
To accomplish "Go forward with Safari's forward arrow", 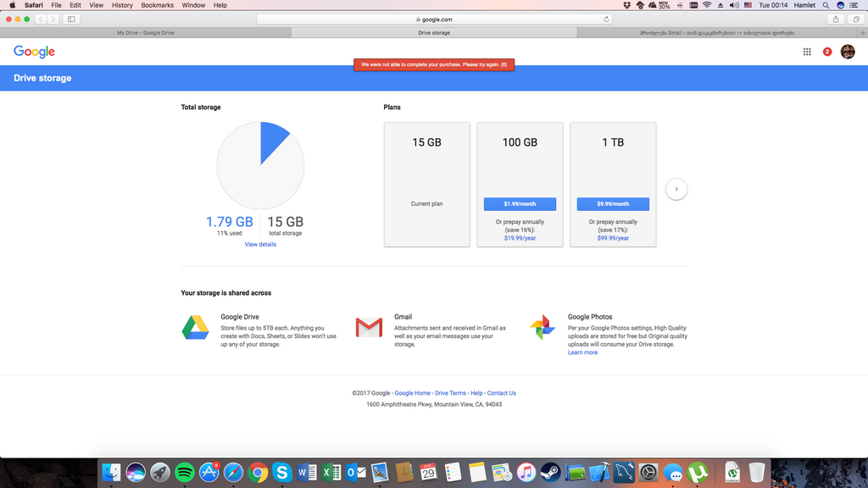I will (x=53, y=19).
